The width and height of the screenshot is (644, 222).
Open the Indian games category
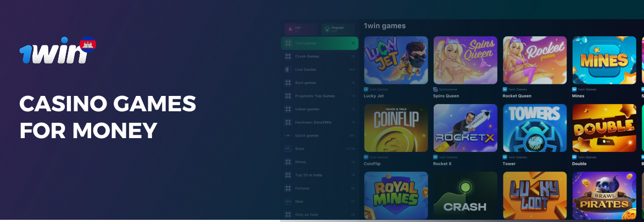coord(320,109)
